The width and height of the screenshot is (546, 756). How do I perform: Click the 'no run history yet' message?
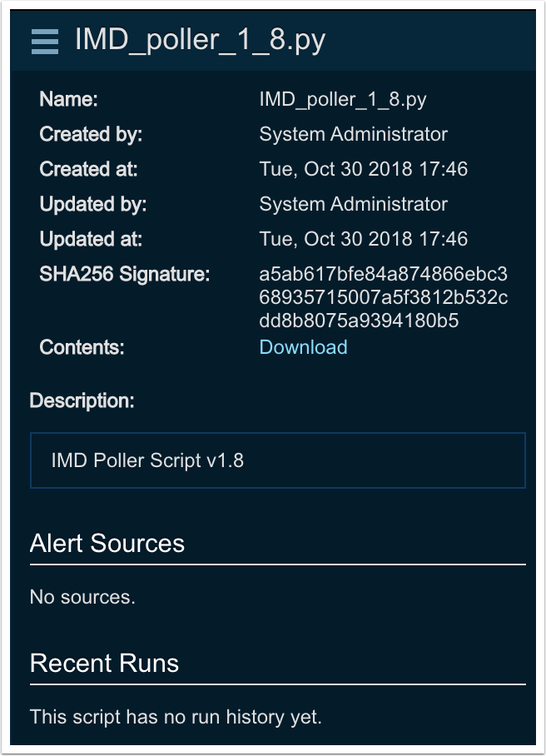point(176,717)
